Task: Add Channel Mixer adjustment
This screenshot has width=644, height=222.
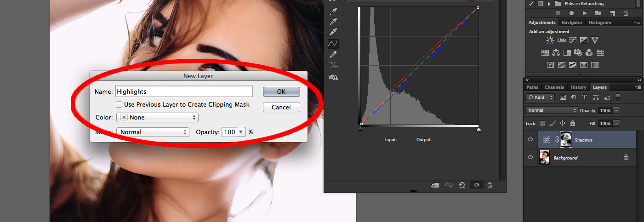Action: pyautogui.click(x=589, y=53)
